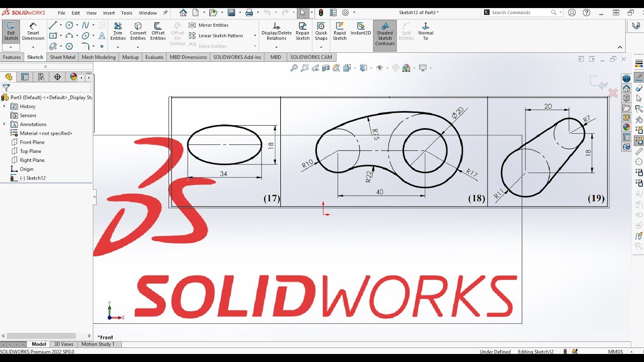Open the Options gear dropdown arrow
Image resolution: width=644 pixels, height=362 pixels.
[x=354, y=13]
